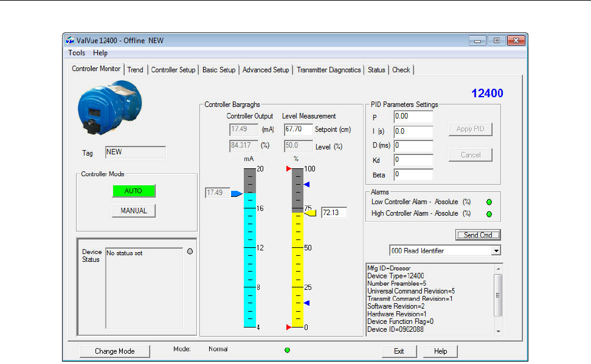Click the 'Universal Command Revision=5' line
The height and width of the screenshot is (364, 591).
pyautogui.click(x=411, y=291)
